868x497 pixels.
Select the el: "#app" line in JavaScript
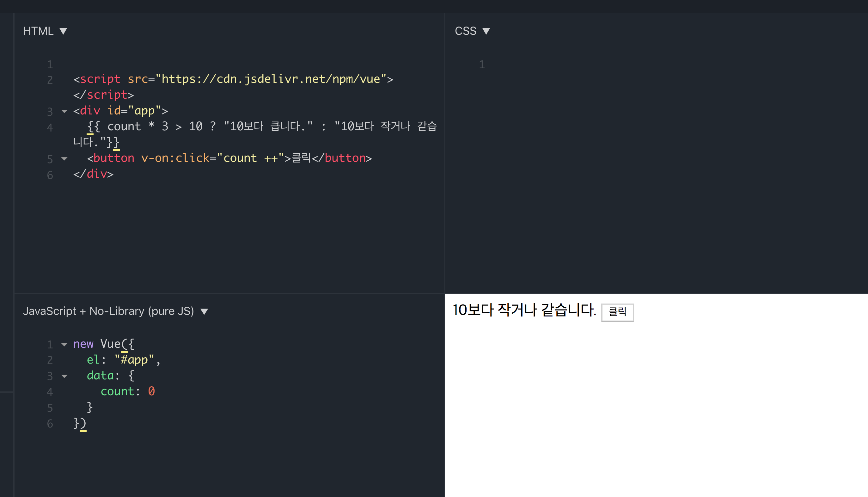click(123, 360)
